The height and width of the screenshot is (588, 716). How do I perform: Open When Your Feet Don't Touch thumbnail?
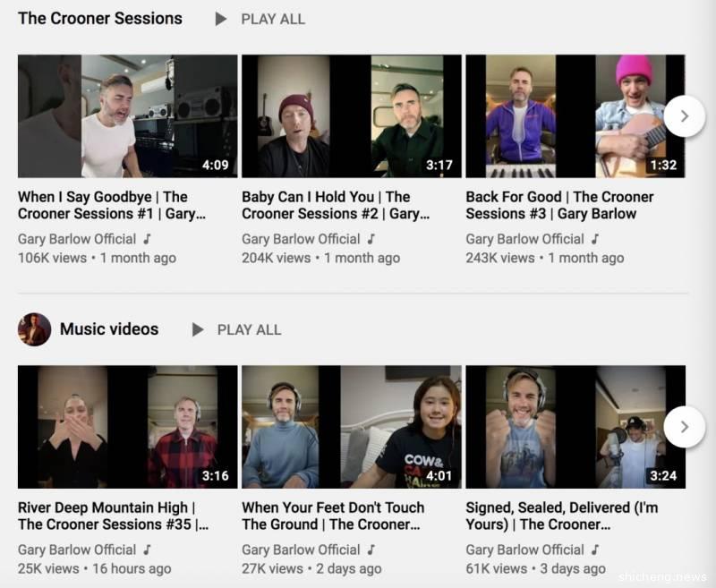point(351,427)
